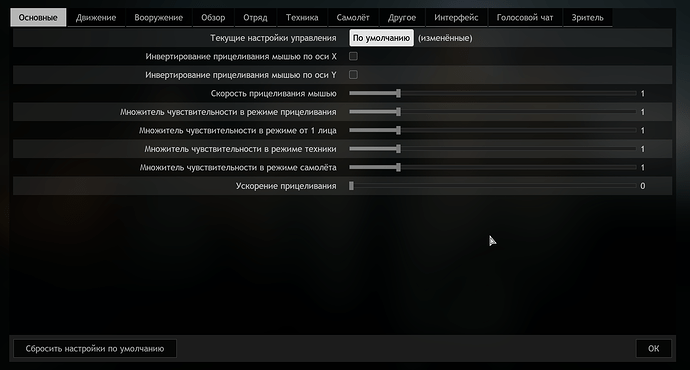This screenshot has height=370, width=690.
Task: Click the Инвертирование по оси X label
Action: (241, 57)
